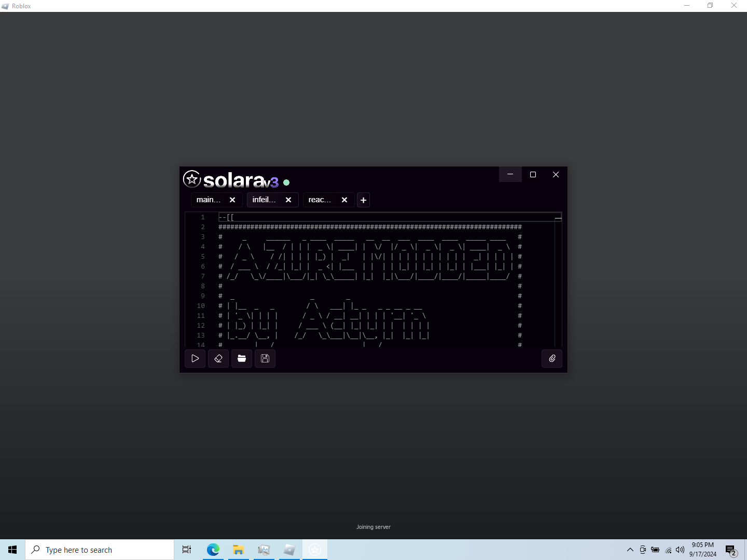Open Microsoft Edge from the taskbar
Screen dimensions: 747x560
213,550
